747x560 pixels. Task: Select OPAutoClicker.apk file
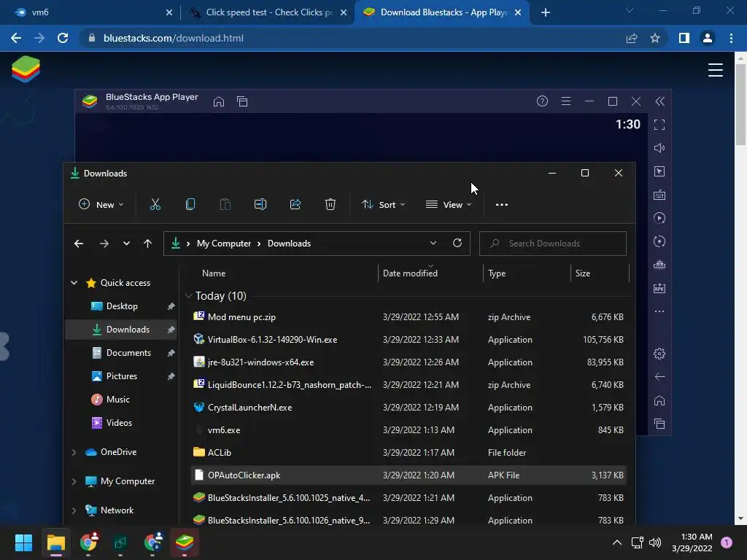(409, 475)
